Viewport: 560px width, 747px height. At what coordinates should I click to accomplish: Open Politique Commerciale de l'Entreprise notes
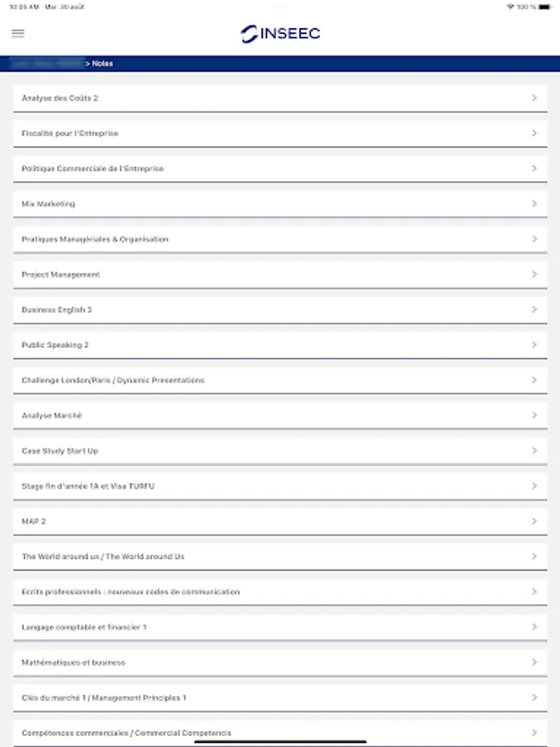93,168
